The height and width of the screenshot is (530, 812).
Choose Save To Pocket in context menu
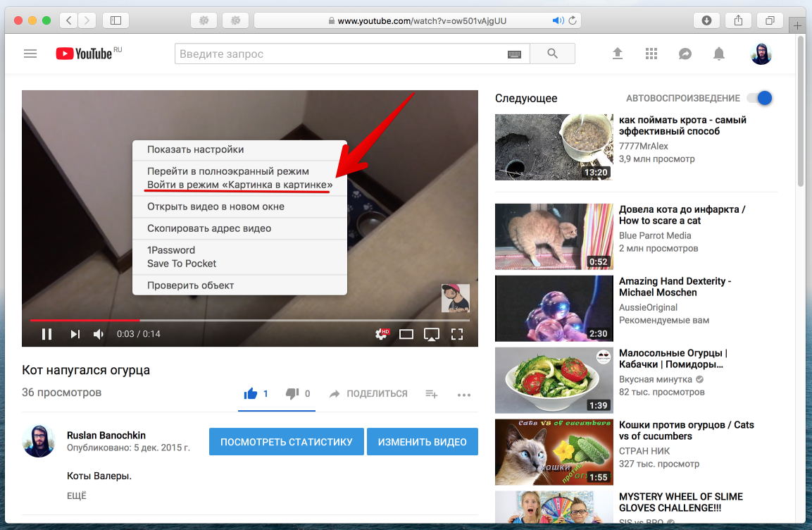(x=239, y=264)
